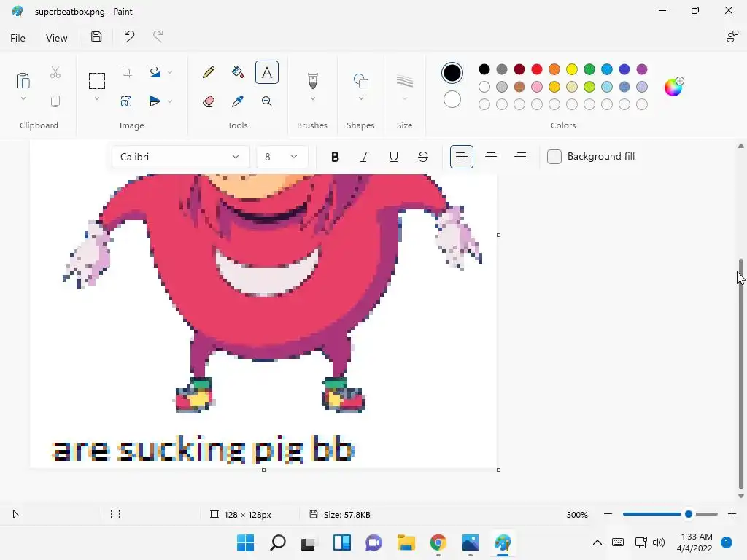Expand the Select options arrow
The image size is (747, 560).
click(x=97, y=99)
